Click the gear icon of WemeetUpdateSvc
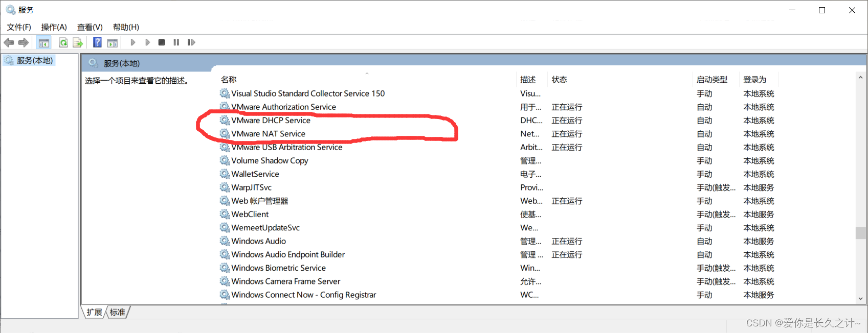This screenshot has width=868, height=333. pyautogui.click(x=225, y=227)
